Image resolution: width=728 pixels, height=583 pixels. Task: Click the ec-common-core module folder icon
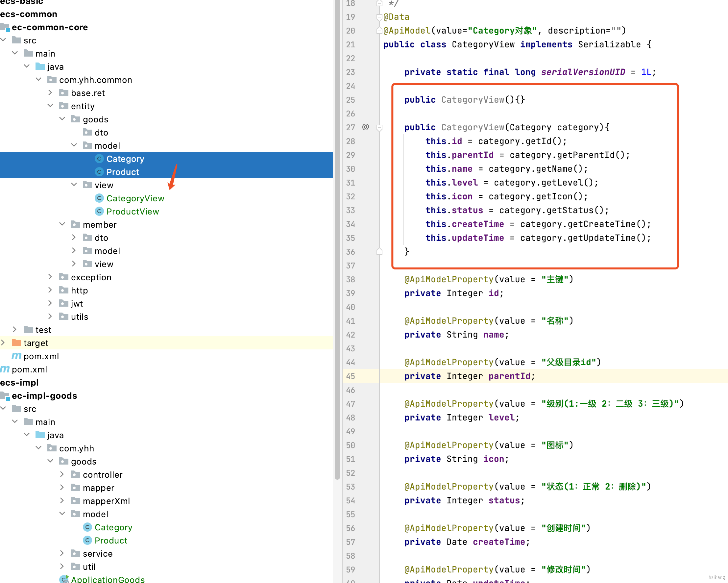click(x=5, y=27)
